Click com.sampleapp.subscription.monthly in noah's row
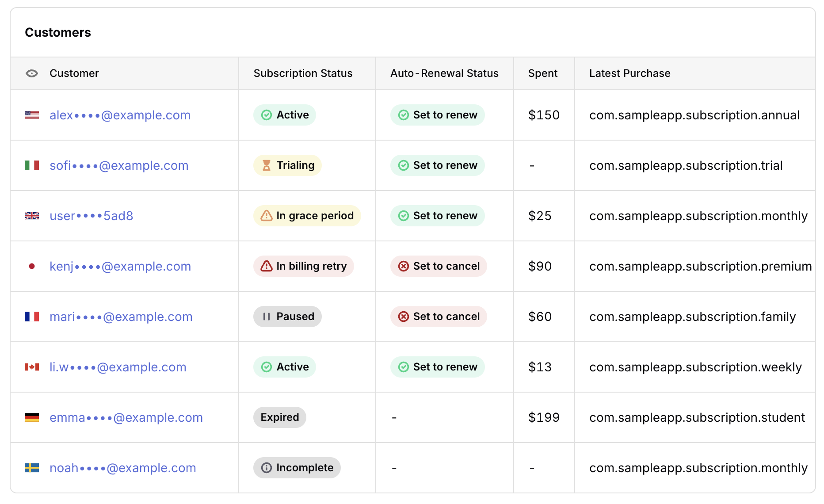Screen dimensions: 824x504 pyautogui.click(x=698, y=468)
